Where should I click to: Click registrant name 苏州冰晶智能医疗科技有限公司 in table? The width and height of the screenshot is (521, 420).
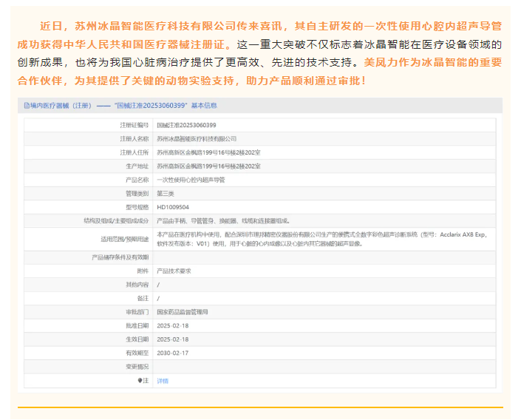point(197,138)
